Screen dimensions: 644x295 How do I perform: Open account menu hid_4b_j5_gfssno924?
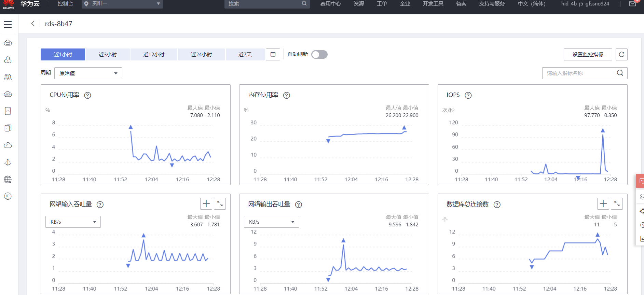(x=585, y=4)
